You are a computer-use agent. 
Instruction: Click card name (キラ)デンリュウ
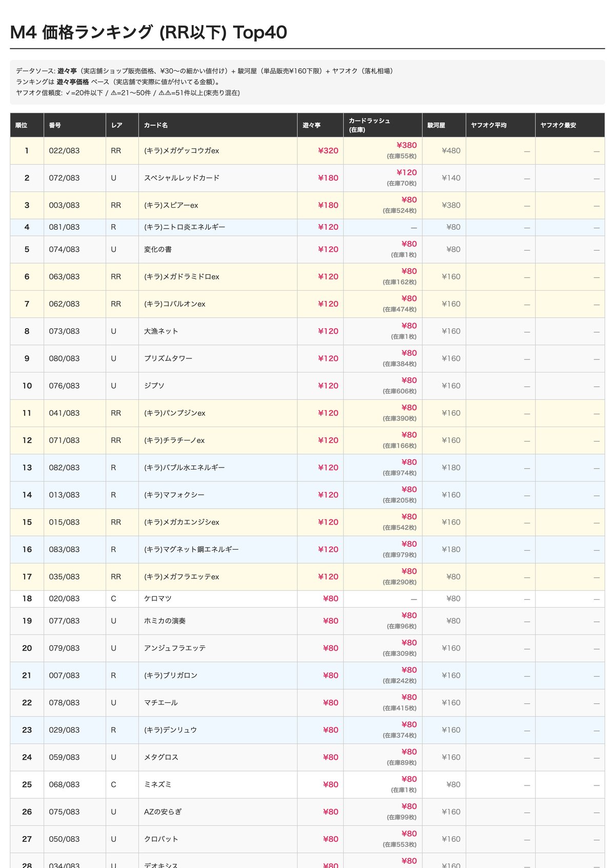pyautogui.click(x=171, y=730)
